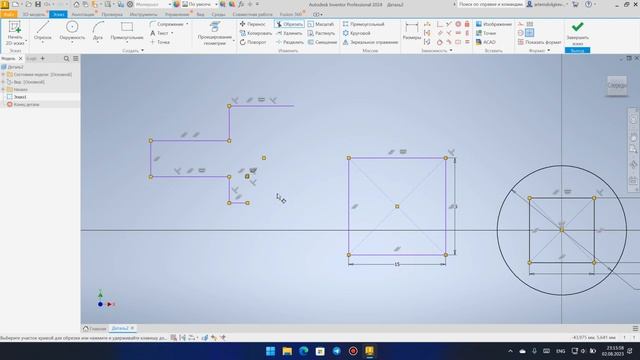This screenshot has height=360, width=640.
Task: Select the Поворот (Rotate) command
Action: pos(253,42)
